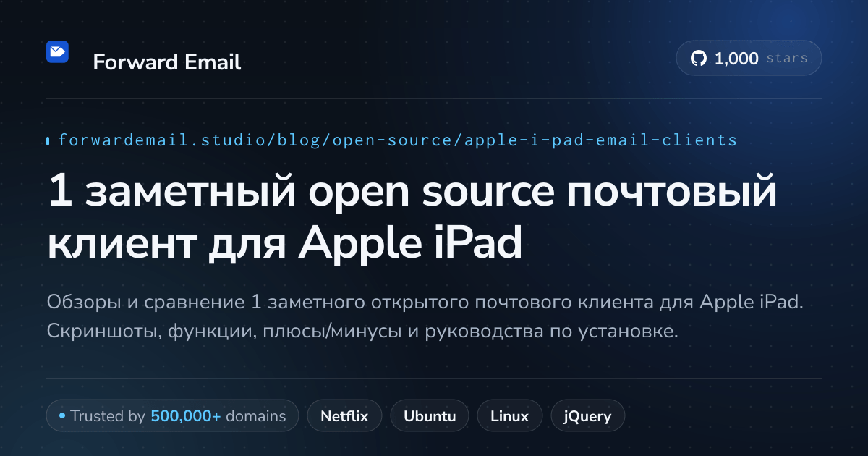
Task: Select the Ubuntu tag pill
Action: (430, 416)
